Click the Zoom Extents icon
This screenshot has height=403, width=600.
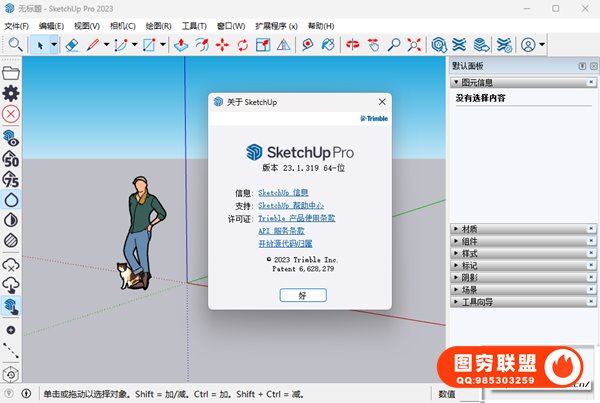414,45
